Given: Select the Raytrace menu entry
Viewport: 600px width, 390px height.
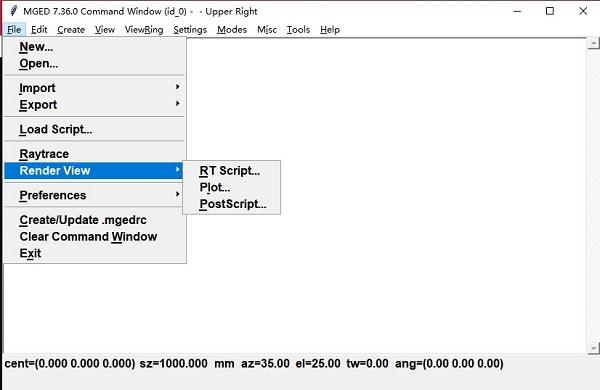Looking at the screenshot, I should (95, 154).
